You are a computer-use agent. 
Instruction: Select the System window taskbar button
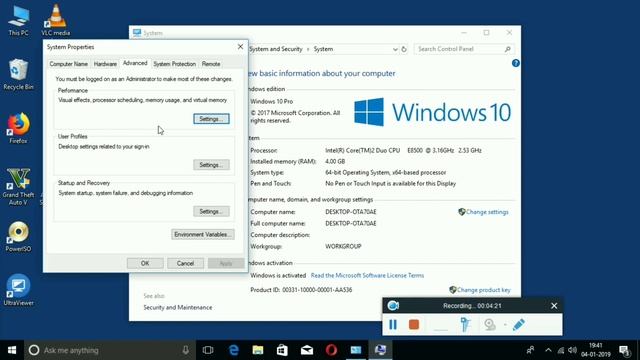coord(356,350)
